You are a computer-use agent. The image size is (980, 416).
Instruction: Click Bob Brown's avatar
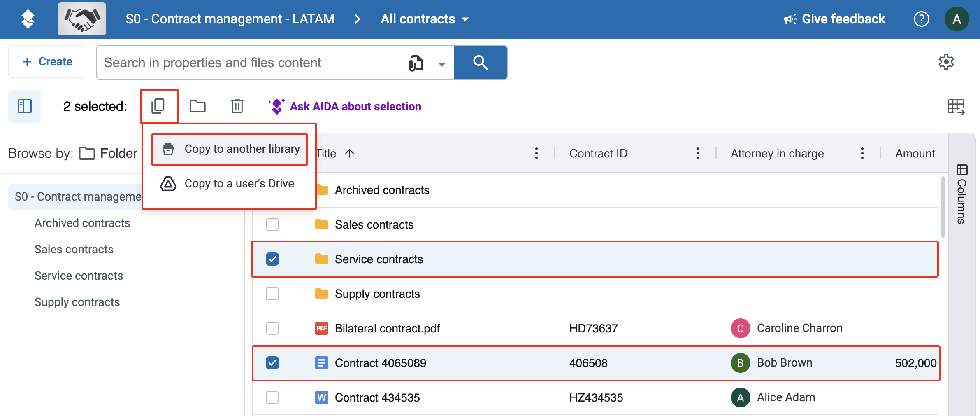pyautogui.click(x=740, y=363)
